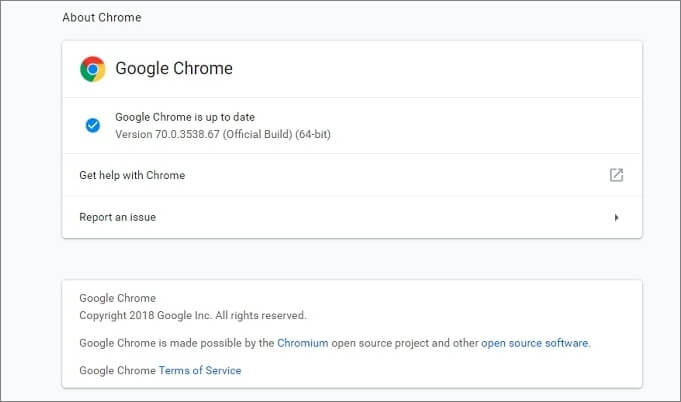
Task: Click the large Google Chrome title text
Action: click(x=174, y=69)
